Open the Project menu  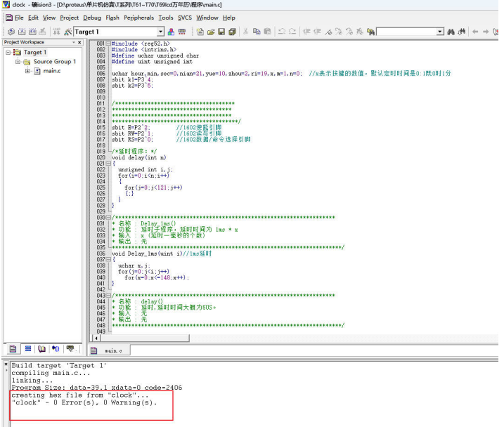click(69, 18)
